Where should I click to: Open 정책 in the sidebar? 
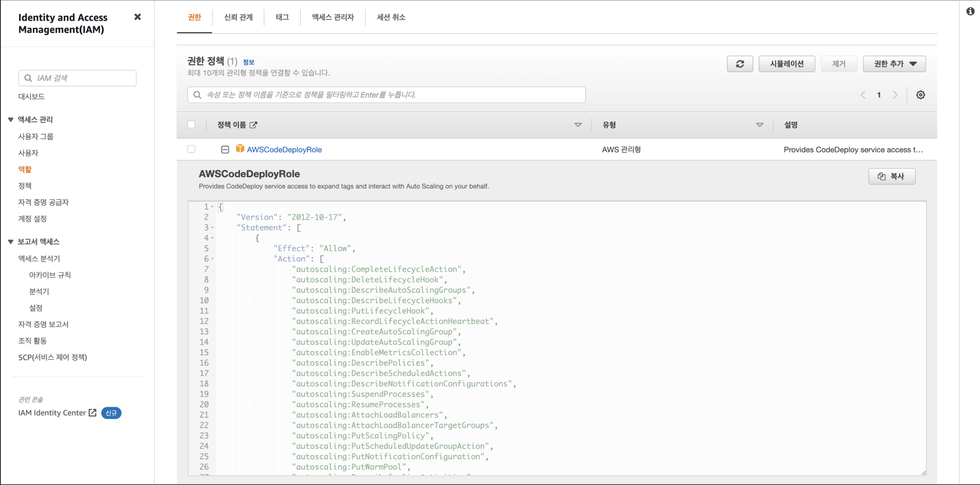(x=25, y=186)
